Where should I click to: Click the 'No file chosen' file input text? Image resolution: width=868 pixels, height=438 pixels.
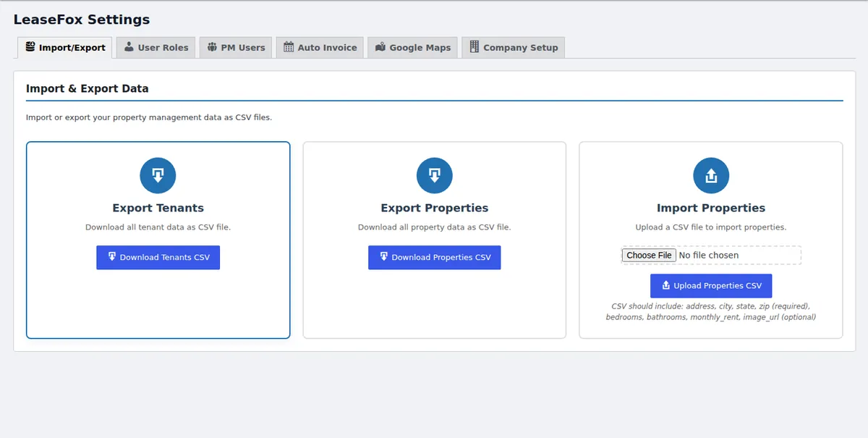click(x=709, y=255)
